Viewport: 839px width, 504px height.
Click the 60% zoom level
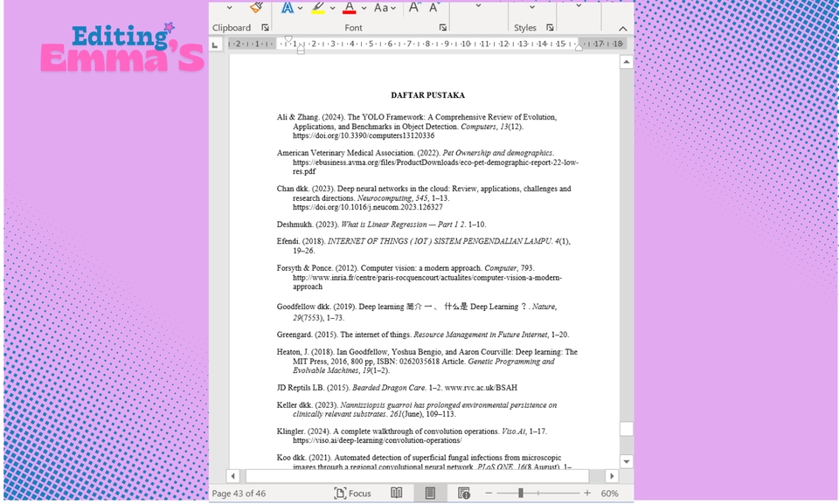610,494
